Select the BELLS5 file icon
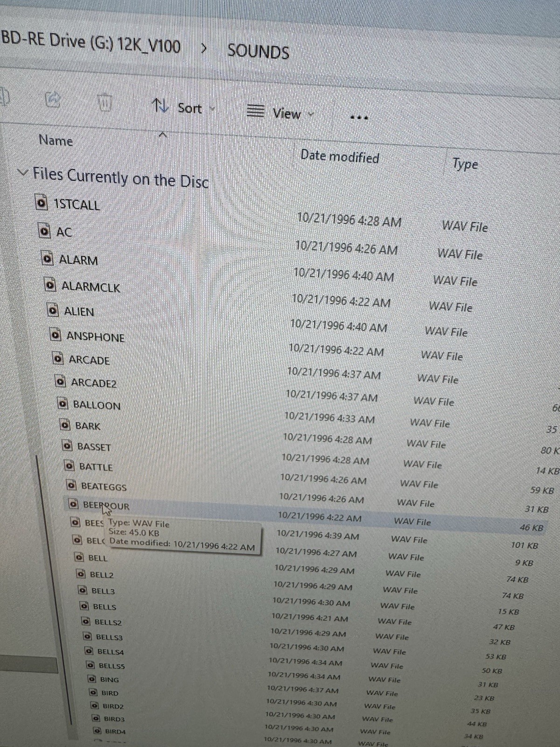Image resolution: width=560 pixels, height=747 pixels. (91, 665)
